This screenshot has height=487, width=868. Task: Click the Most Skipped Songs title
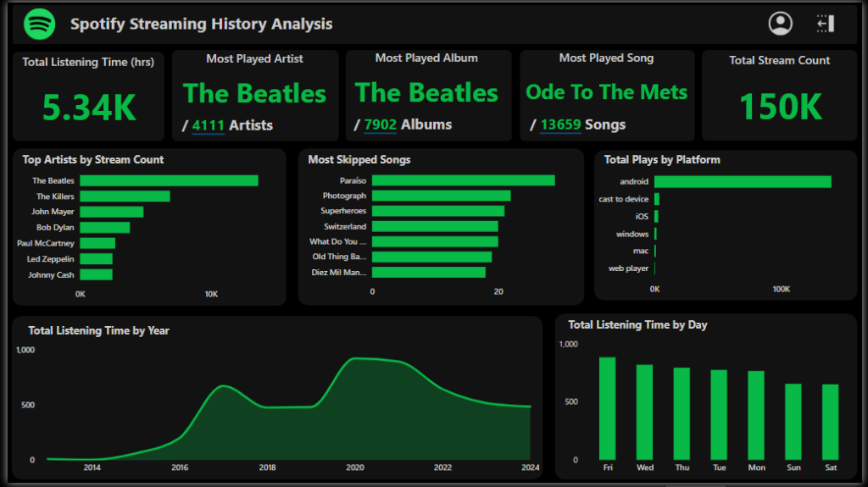[x=359, y=159]
